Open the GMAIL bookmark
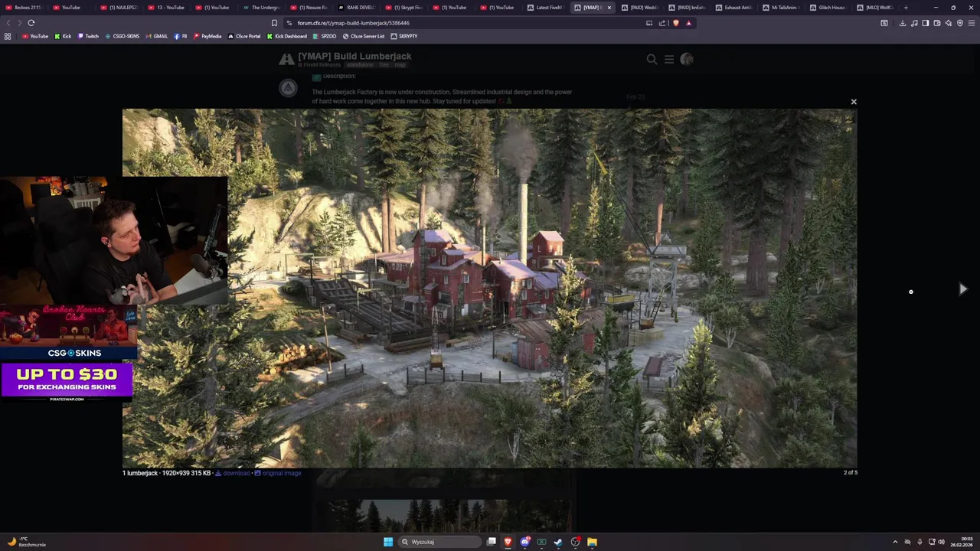Viewport: 980px width, 551px height. click(x=156, y=36)
